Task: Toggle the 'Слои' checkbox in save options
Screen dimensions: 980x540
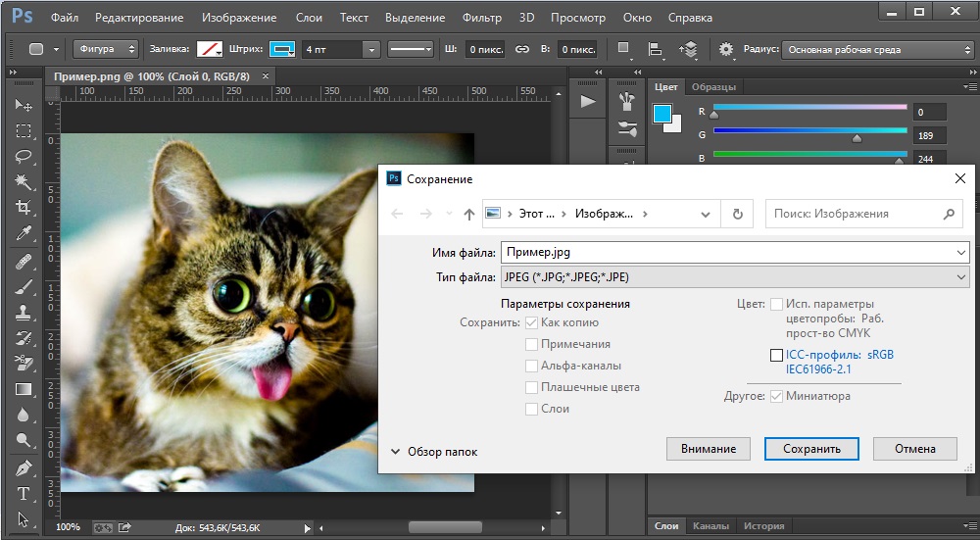Action: (531, 409)
